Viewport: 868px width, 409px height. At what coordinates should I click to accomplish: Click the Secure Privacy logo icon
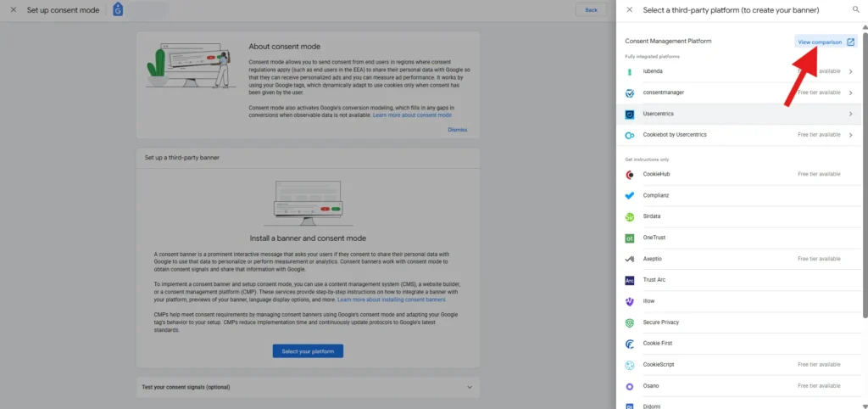pos(630,322)
